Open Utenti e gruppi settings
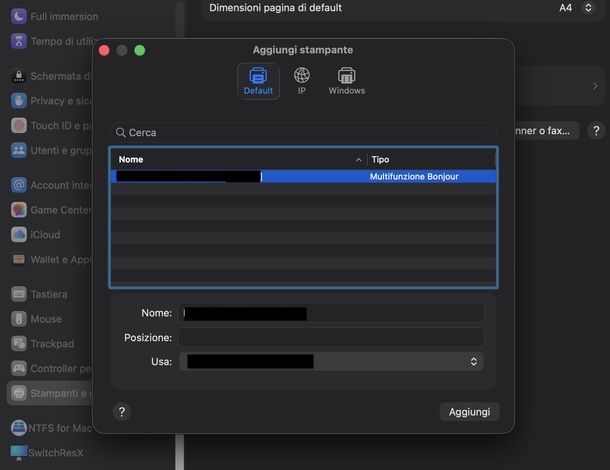 coord(51,150)
